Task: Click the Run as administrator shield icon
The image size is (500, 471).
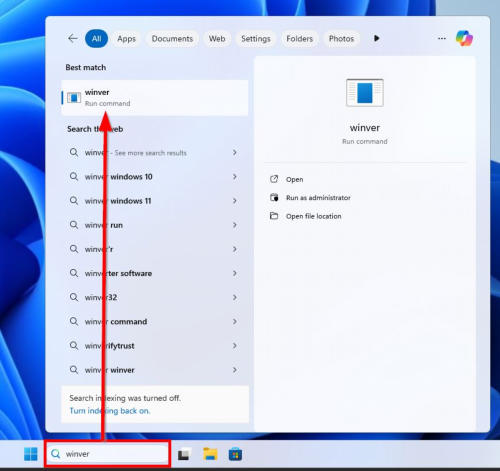Action: (x=274, y=198)
